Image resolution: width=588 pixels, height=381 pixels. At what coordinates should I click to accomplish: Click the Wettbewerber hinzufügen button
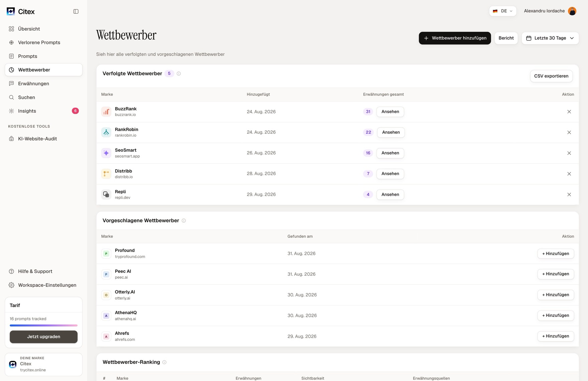tap(455, 38)
